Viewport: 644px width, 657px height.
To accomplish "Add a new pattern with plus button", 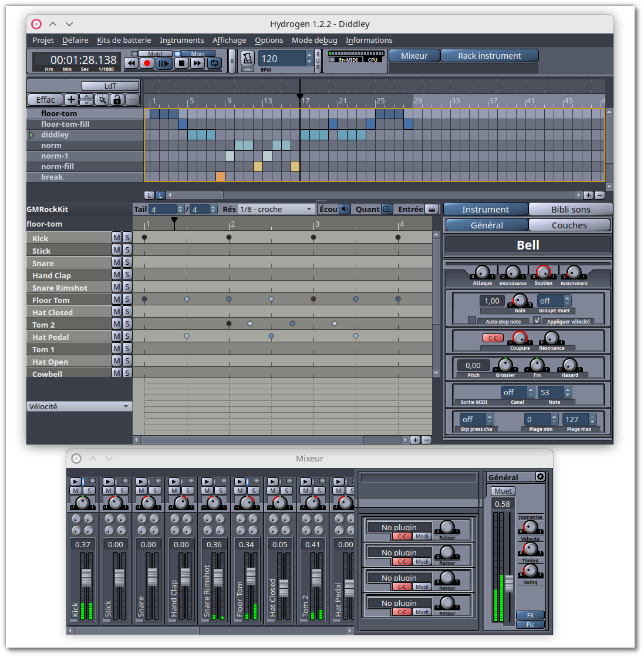I will [x=71, y=100].
